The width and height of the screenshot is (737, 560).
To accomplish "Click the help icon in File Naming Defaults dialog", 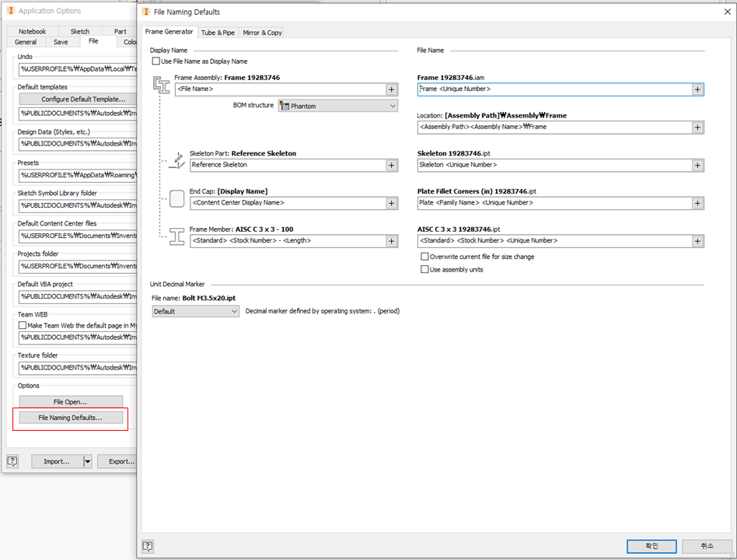I will coord(147,546).
